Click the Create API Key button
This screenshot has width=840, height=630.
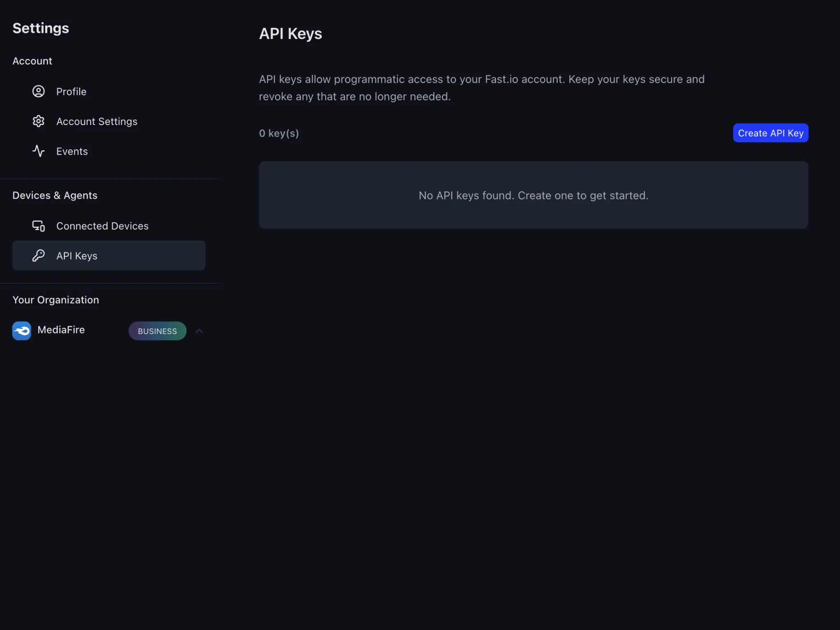coord(770,132)
